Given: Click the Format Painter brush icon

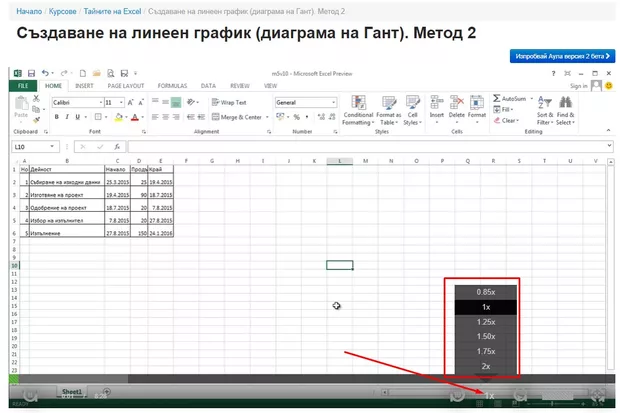Looking at the screenshot, I should coord(36,119).
